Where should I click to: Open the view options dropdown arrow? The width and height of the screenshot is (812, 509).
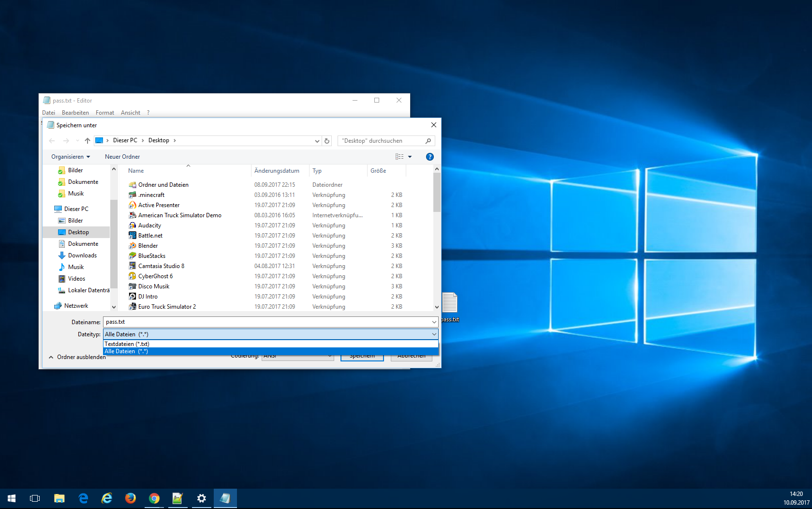coord(410,157)
